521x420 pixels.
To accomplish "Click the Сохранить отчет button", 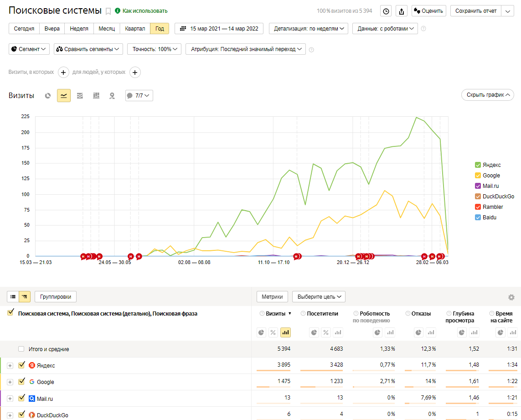I will pyautogui.click(x=475, y=11).
